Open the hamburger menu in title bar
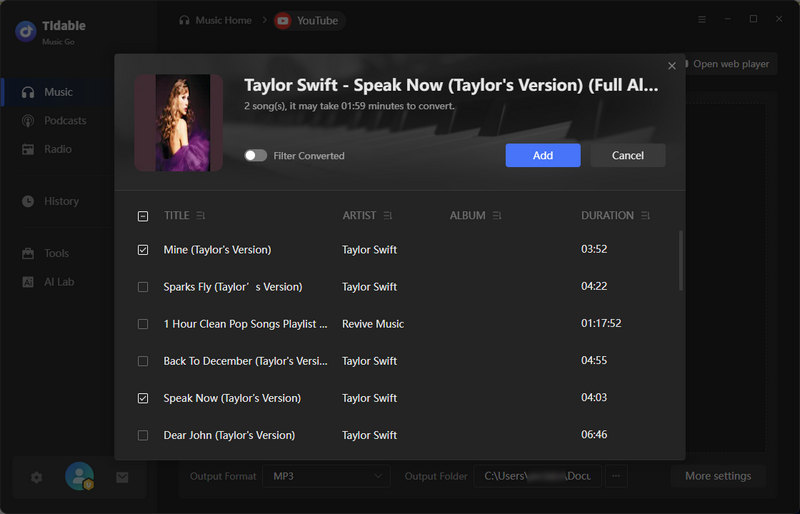Viewport: 800px width, 514px height. click(702, 19)
